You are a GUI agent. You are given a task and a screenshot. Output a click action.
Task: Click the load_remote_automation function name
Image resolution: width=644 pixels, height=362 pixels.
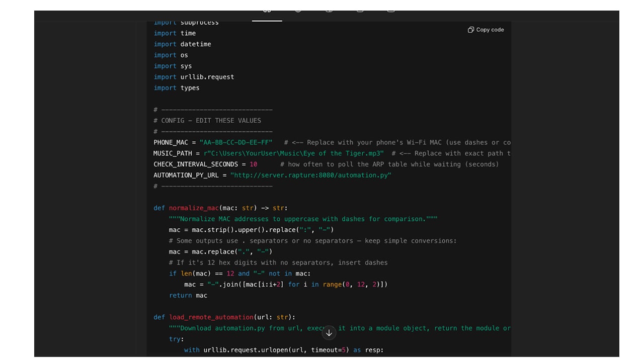[211, 317]
